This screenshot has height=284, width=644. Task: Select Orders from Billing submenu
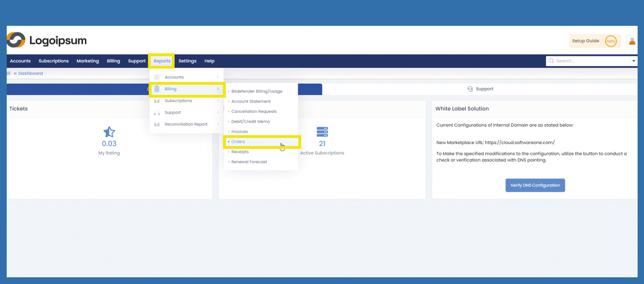[x=238, y=142]
